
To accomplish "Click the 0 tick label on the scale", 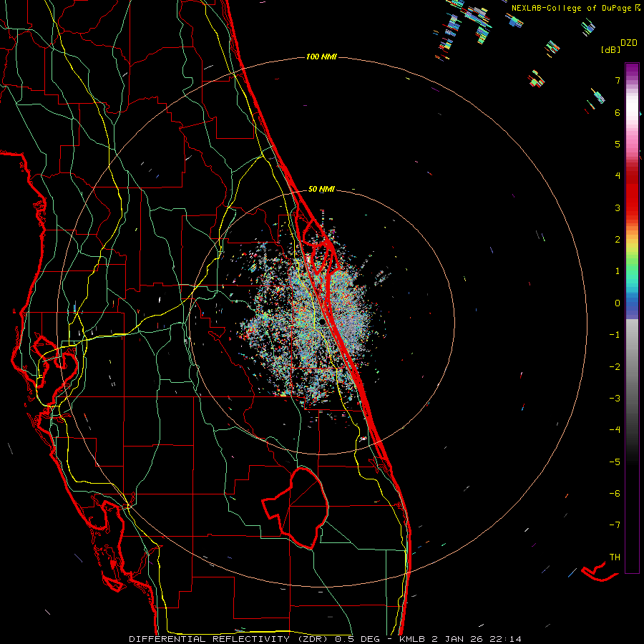I will coord(618,303).
